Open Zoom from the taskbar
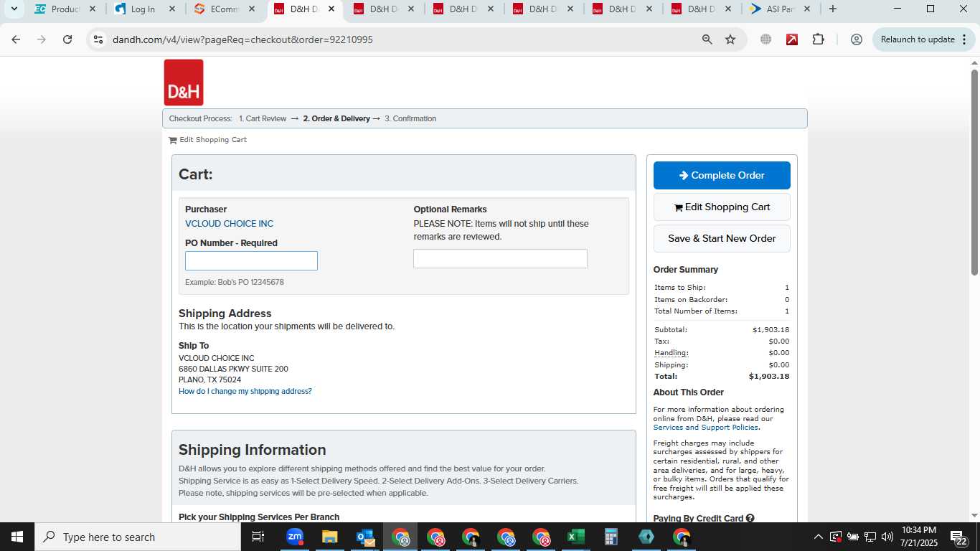Screen dimensions: 980x551 tap(295, 537)
